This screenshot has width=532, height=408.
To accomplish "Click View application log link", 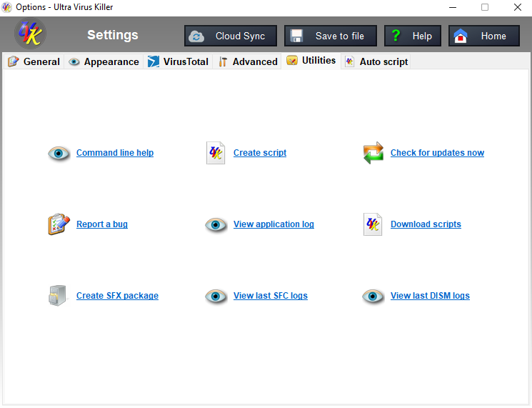I will 273,224.
